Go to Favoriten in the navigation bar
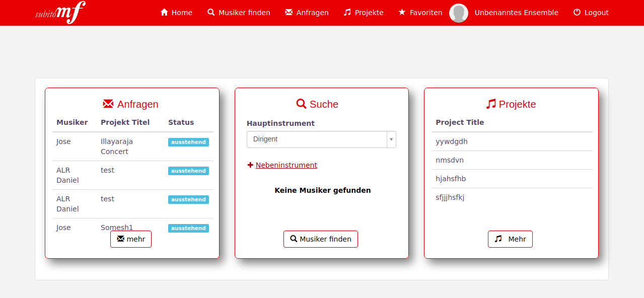Image resolution: width=644 pixels, height=298 pixels. [425, 13]
